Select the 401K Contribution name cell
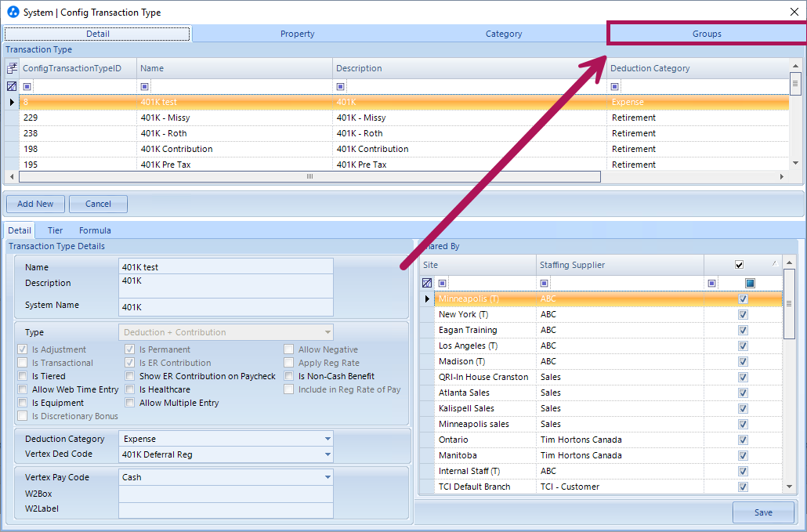Viewport: 807px width, 532px height. pos(235,149)
